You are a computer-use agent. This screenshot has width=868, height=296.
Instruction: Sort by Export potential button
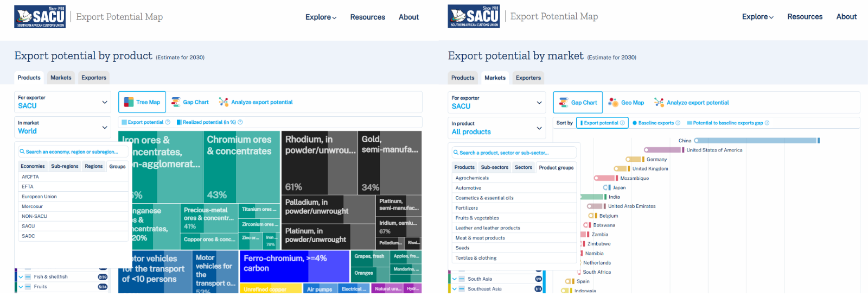(602, 123)
